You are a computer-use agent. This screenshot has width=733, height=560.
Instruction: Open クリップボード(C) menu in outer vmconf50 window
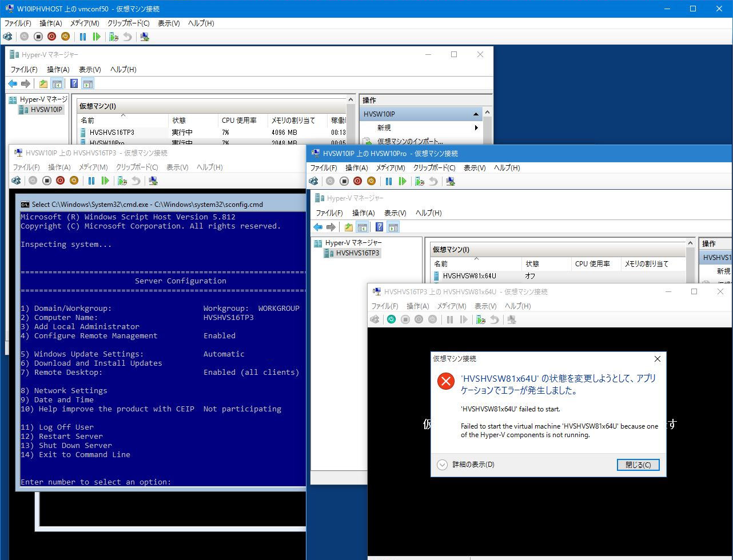click(129, 23)
